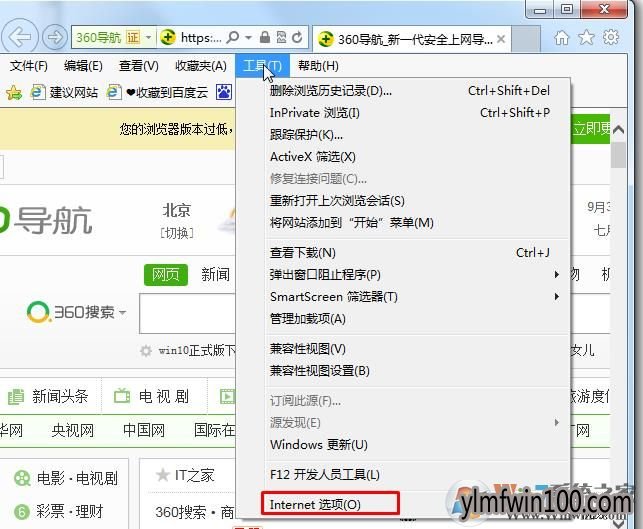Screen dimensions: 643x529
Task: Select 跟踪保护(K)... menu item
Action: click(404, 135)
